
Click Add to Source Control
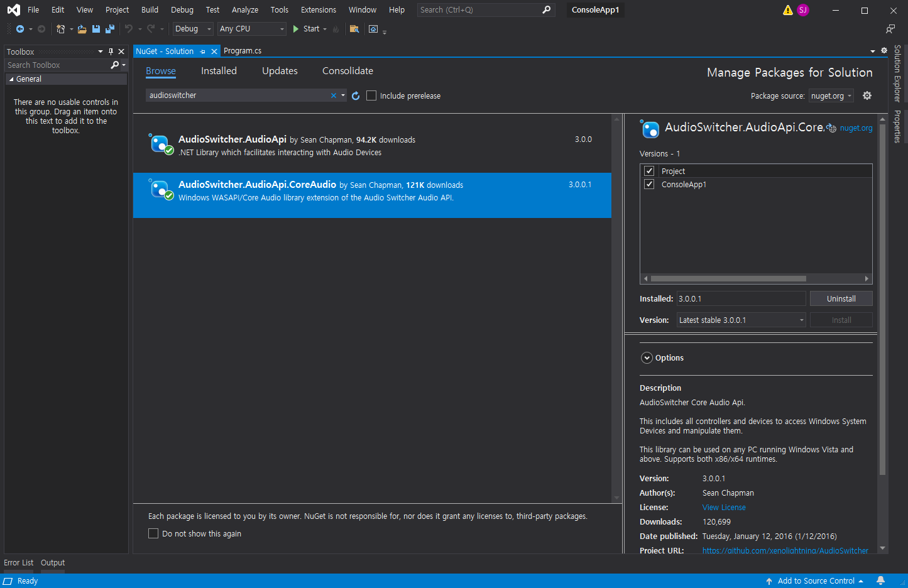tap(816, 581)
